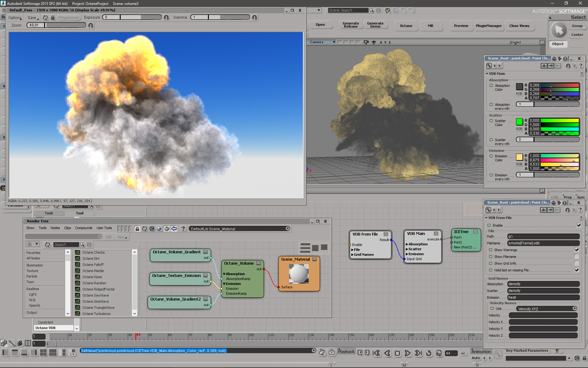
Task: Jump to first frame button
Action: [376, 353]
